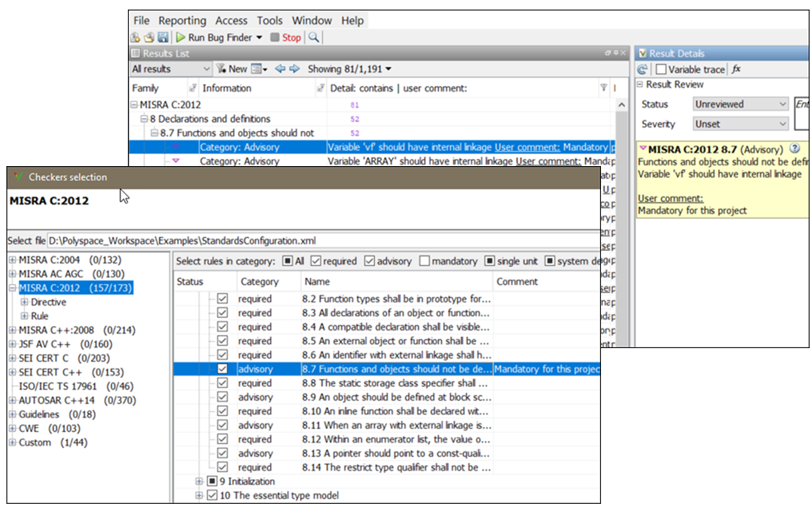
Task: Toggle the advisory category checkbox
Action: coord(369,261)
